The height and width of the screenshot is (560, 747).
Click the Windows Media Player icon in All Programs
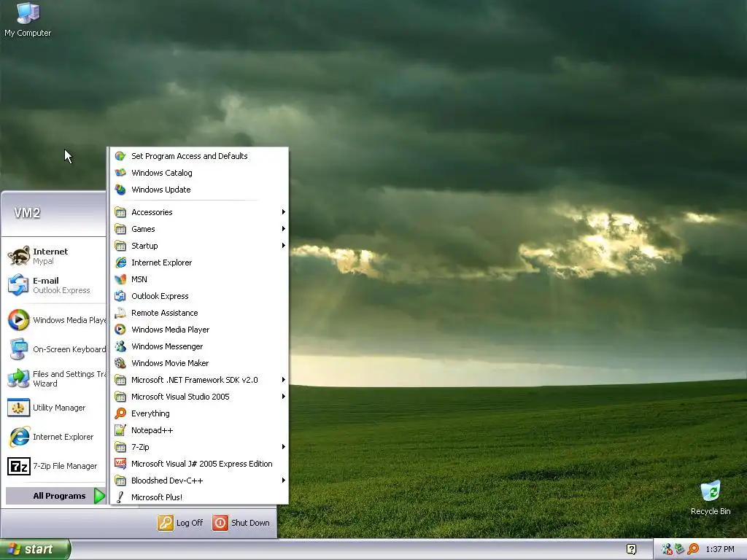pyautogui.click(x=120, y=330)
